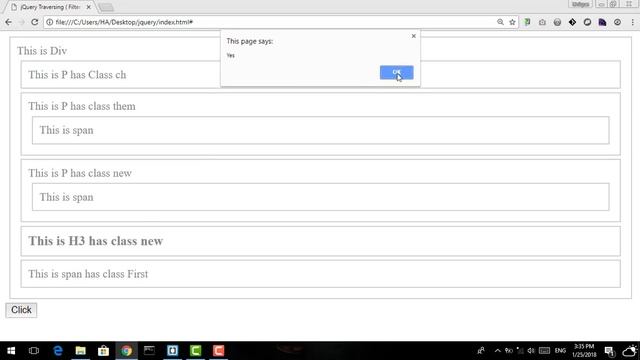Image resolution: width=640 pixels, height=360 pixels.
Task: Launch Microsoft Edge from the taskbar
Action: click(58, 351)
